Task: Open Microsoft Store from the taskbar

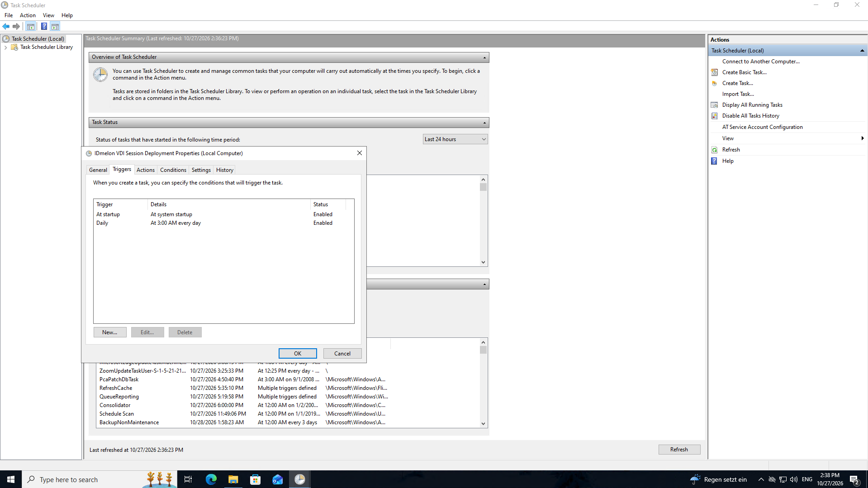Action: [x=256, y=479]
